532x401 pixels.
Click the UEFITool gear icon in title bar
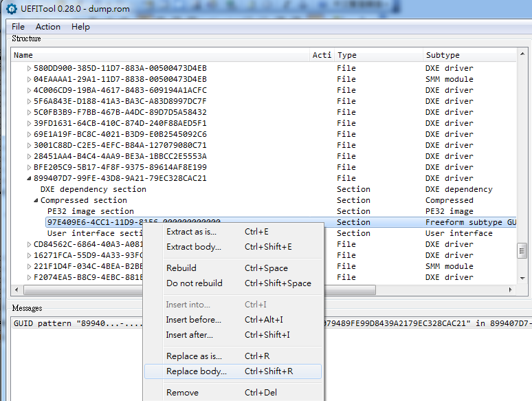[x=11, y=8]
